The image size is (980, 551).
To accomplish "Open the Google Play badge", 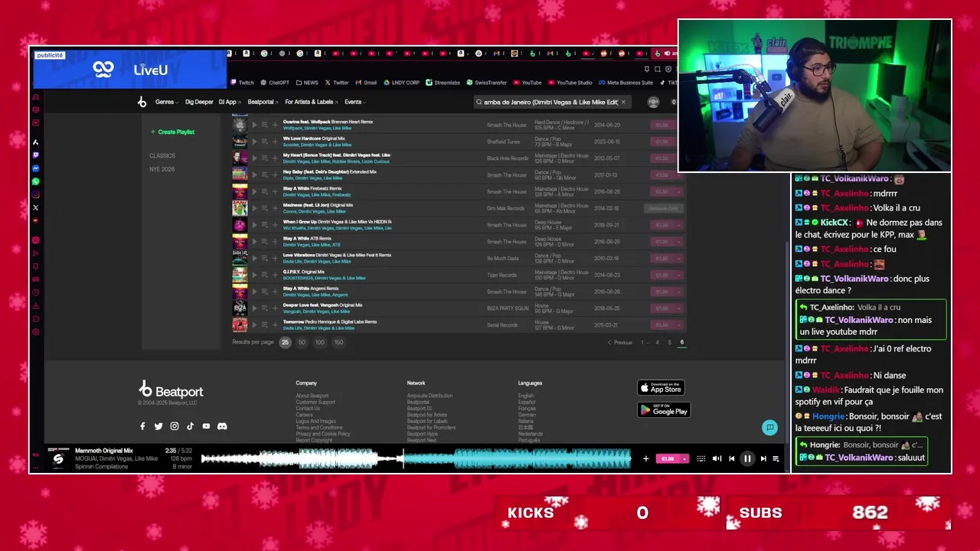I will point(664,410).
